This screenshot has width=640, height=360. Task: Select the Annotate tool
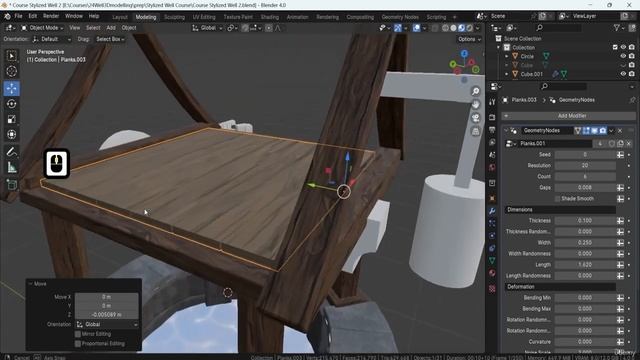tap(11, 152)
